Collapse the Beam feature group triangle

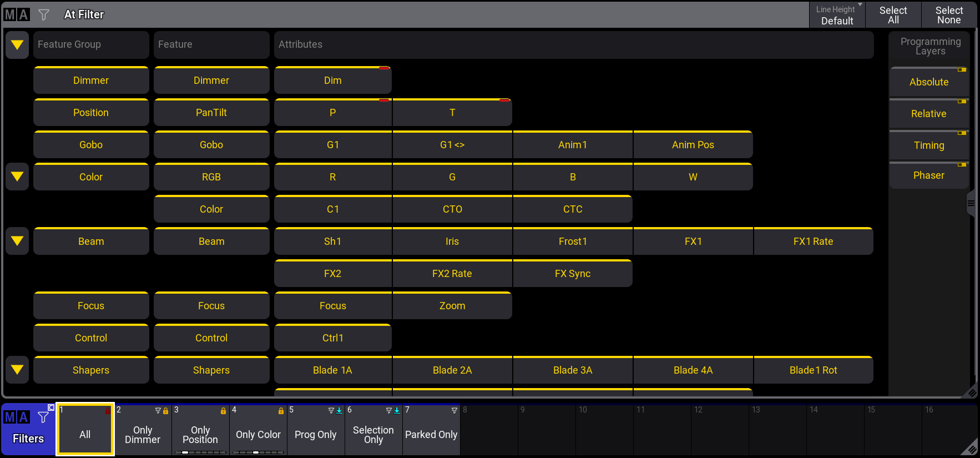coord(17,241)
